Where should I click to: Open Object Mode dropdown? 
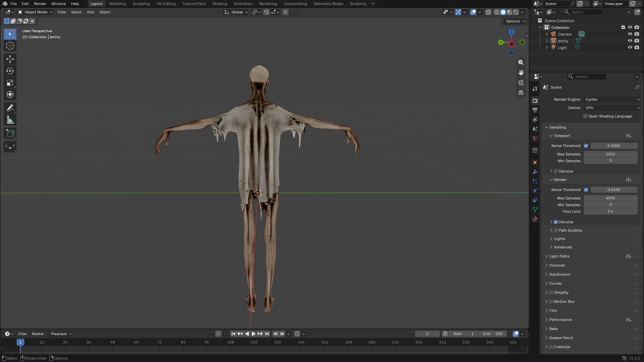click(x=35, y=12)
